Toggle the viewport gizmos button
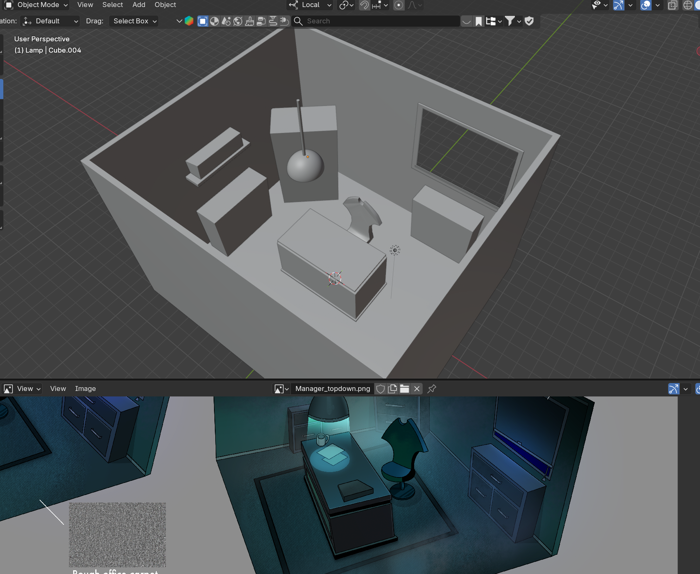The width and height of the screenshot is (700, 574). click(x=618, y=5)
